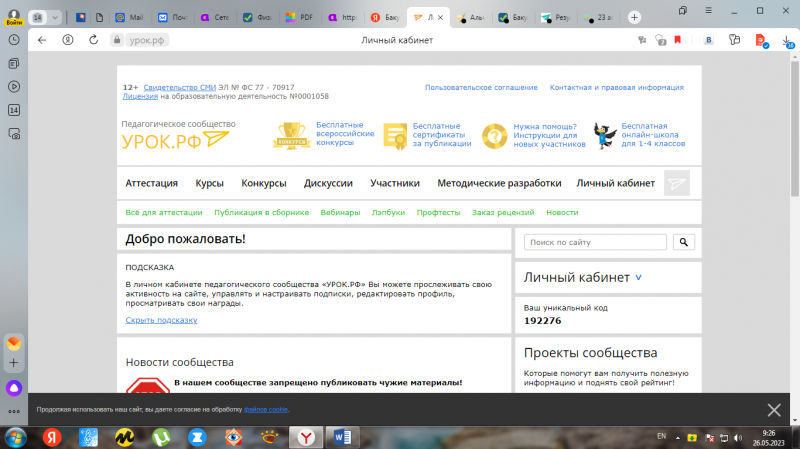
Task: Click the bird mascot online school icon
Action: pos(605,136)
